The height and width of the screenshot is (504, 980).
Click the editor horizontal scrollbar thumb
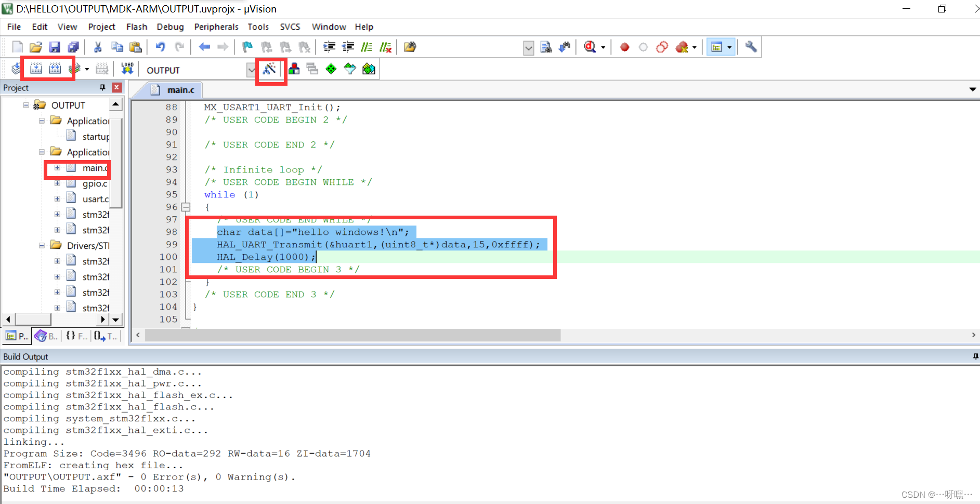[352, 335]
